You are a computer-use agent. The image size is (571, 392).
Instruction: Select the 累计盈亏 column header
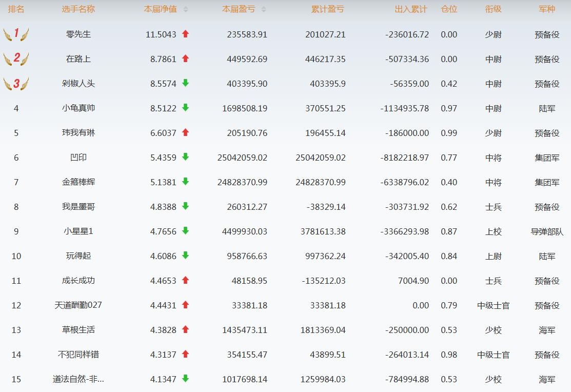click(x=327, y=9)
